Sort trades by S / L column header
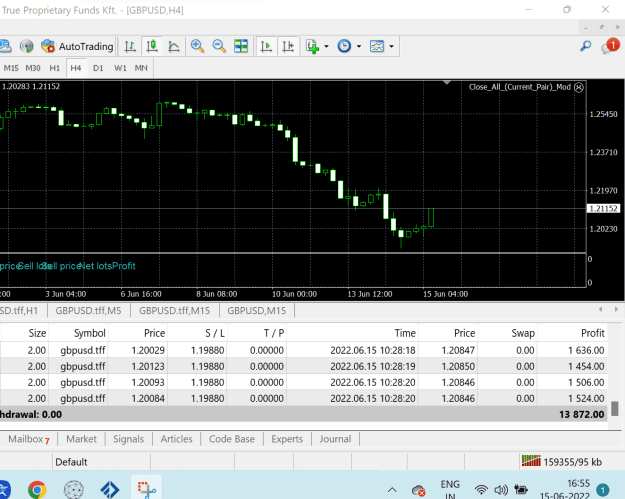Image resolution: width=625 pixels, height=499 pixels. (x=197, y=333)
